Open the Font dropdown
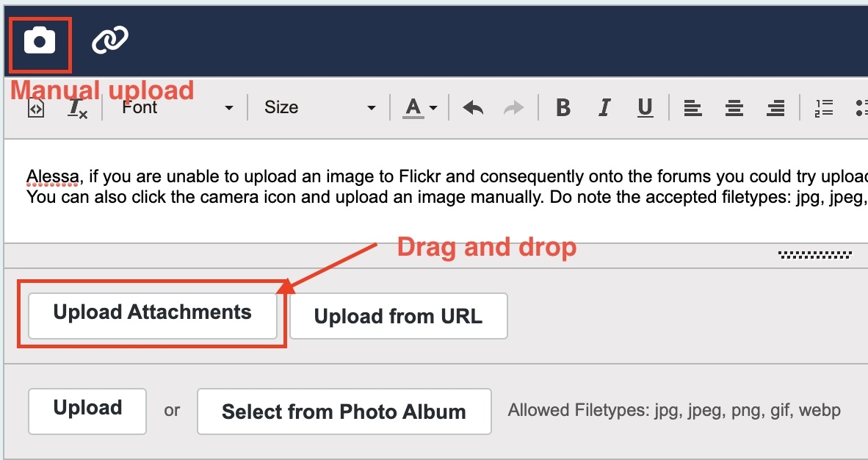 click(176, 108)
